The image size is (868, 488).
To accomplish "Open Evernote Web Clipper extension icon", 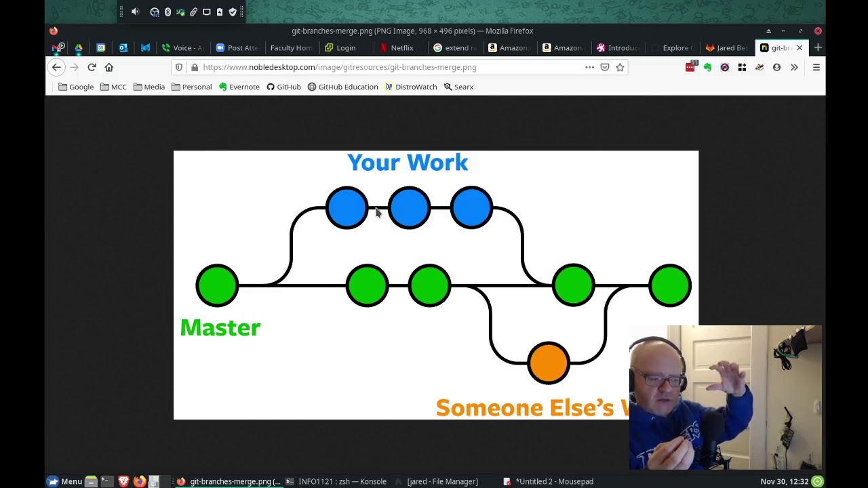I will tap(707, 67).
